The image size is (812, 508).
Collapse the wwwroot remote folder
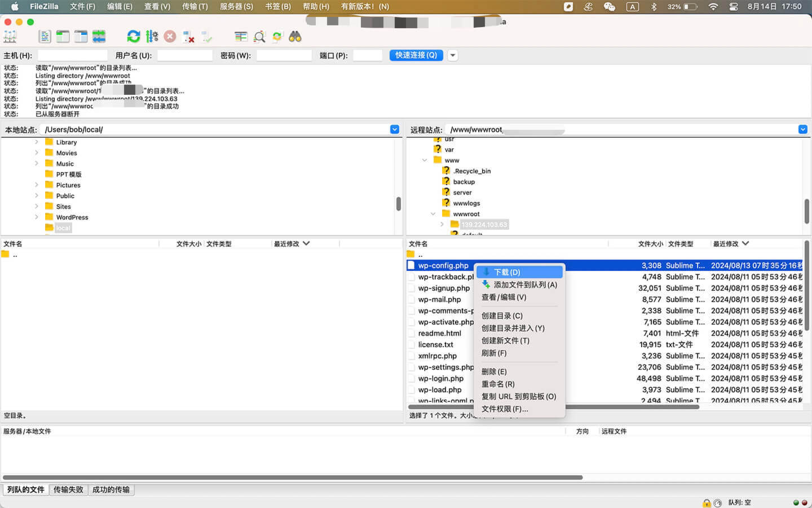tap(433, 214)
